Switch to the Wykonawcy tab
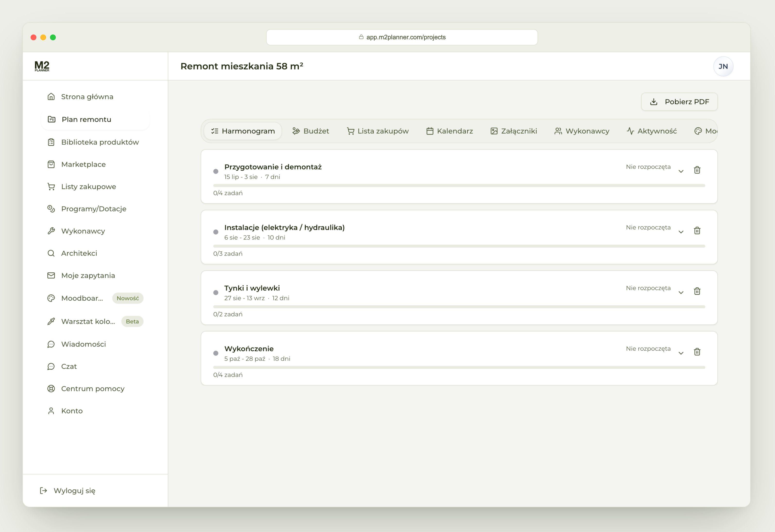The image size is (775, 532). (581, 131)
